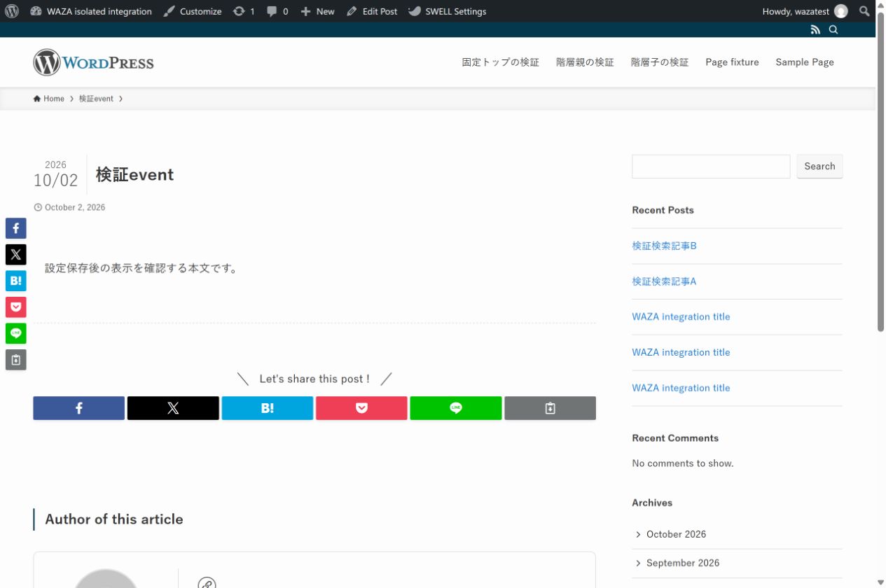Share on Hatena Bookmark from floating sidebar
The height and width of the screenshot is (588, 886).
pyautogui.click(x=16, y=281)
